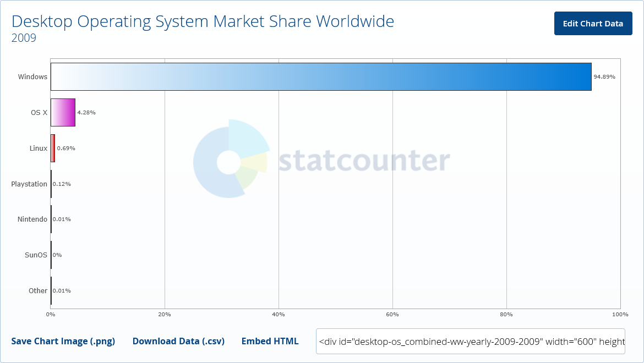Open the Embed HTML link

270,341
